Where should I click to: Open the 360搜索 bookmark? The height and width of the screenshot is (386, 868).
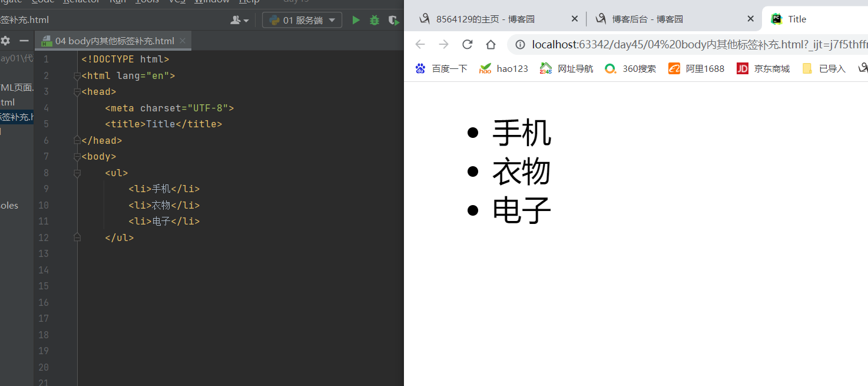tap(630, 68)
